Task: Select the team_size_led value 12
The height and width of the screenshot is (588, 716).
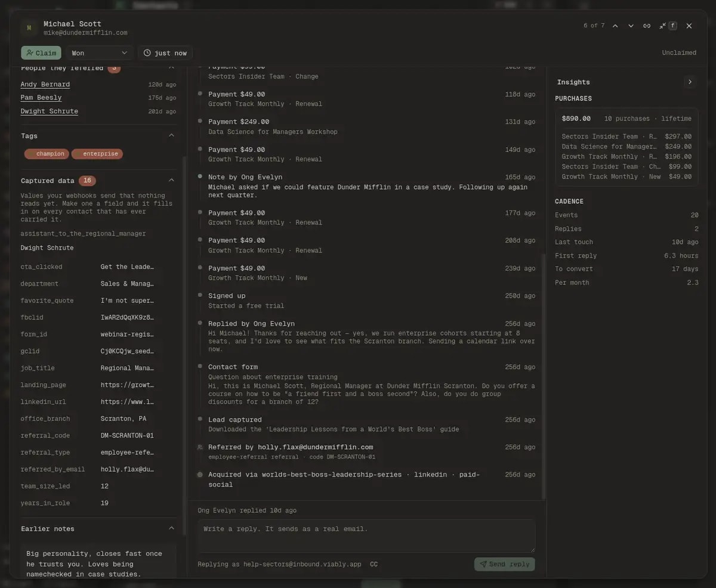Action: click(x=104, y=486)
